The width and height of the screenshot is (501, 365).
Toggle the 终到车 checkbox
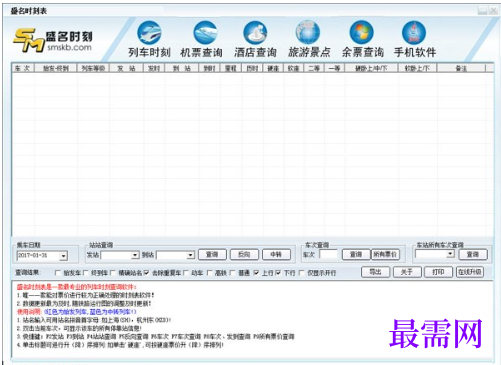[x=86, y=273]
